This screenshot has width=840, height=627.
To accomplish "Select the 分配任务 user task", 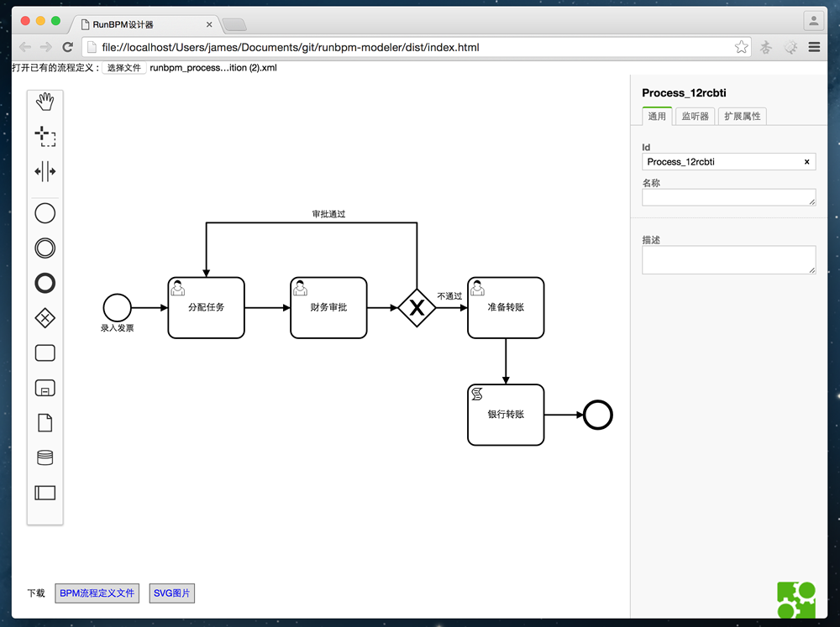I will [x=207, y=307].
